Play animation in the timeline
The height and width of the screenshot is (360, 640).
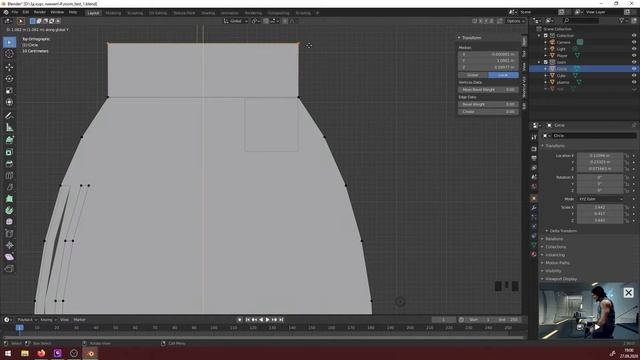268,320
